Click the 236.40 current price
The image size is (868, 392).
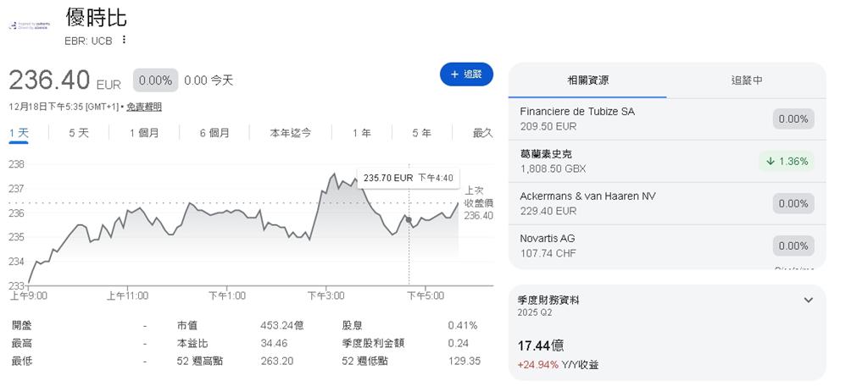(48, 80)
